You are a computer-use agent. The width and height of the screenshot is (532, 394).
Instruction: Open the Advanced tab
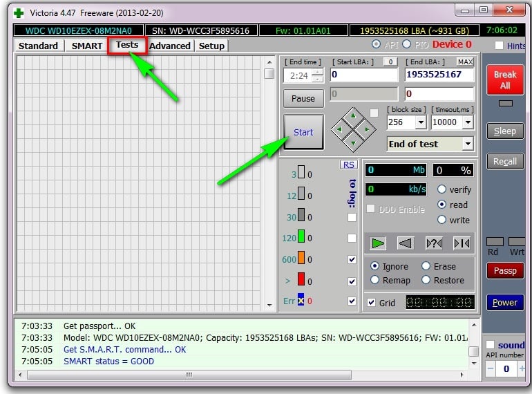[169, 46]
